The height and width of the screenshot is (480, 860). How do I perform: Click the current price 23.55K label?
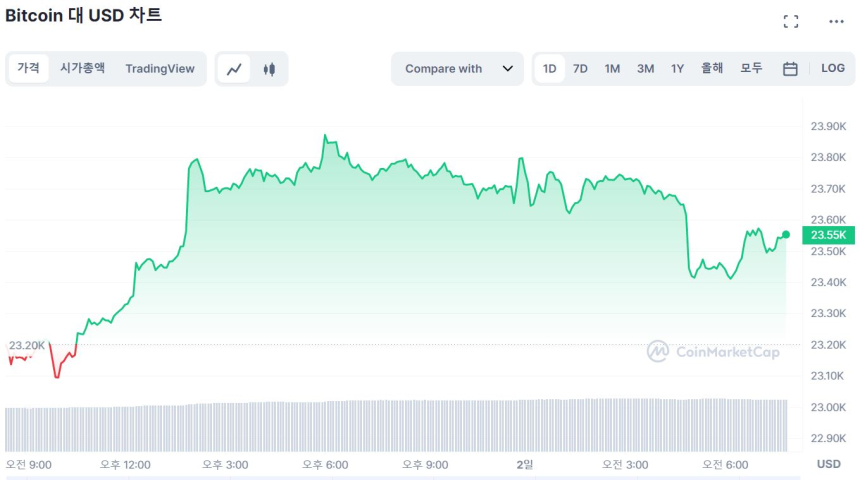829,235
